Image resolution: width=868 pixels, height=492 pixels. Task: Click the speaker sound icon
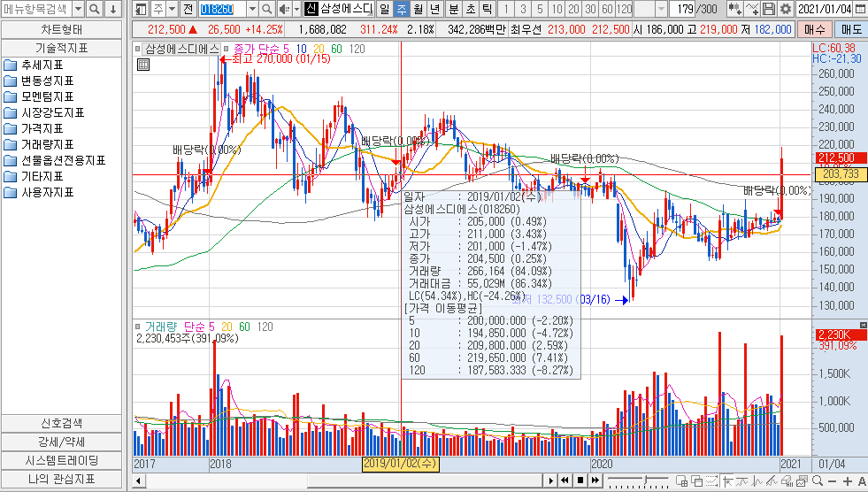click(284, 9)
